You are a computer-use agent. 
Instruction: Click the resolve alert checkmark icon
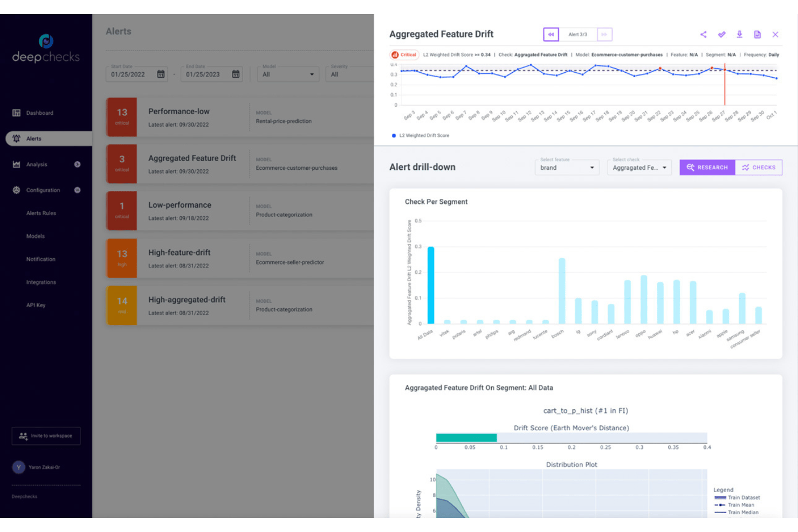coord(721,34)
